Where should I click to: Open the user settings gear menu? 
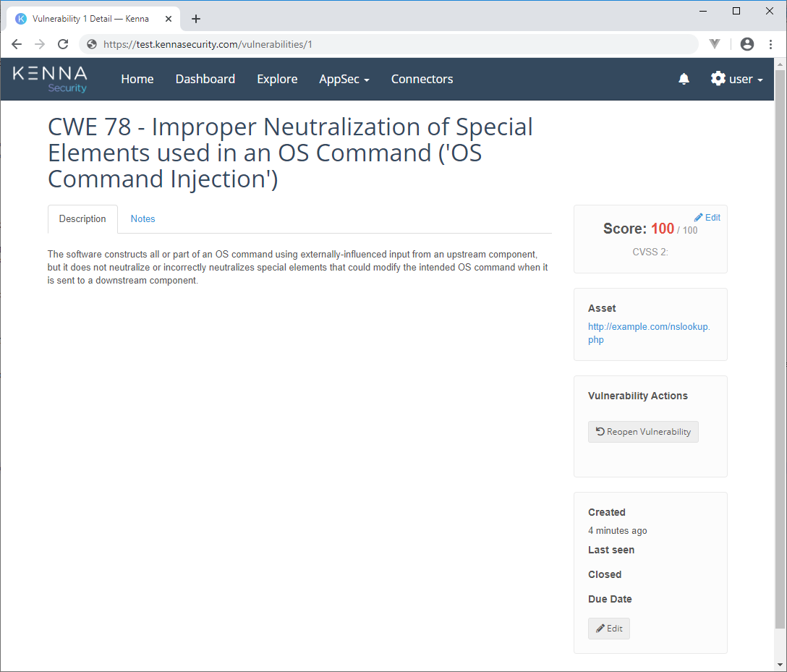click(736, 79)
